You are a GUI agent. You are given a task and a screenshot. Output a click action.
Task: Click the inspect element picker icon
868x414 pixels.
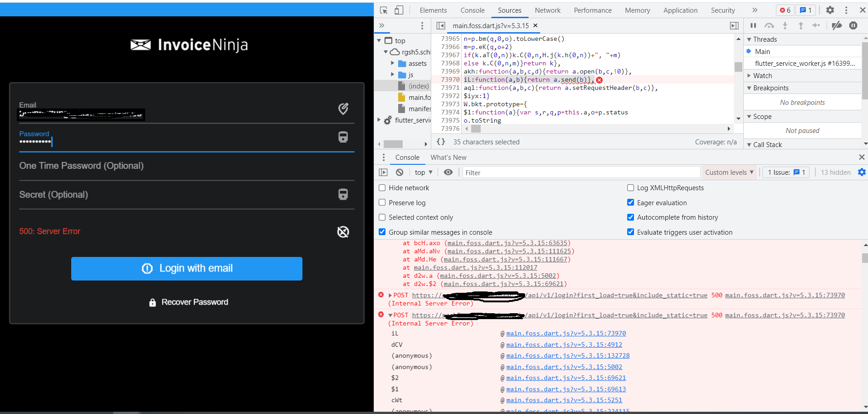(384, 10)
